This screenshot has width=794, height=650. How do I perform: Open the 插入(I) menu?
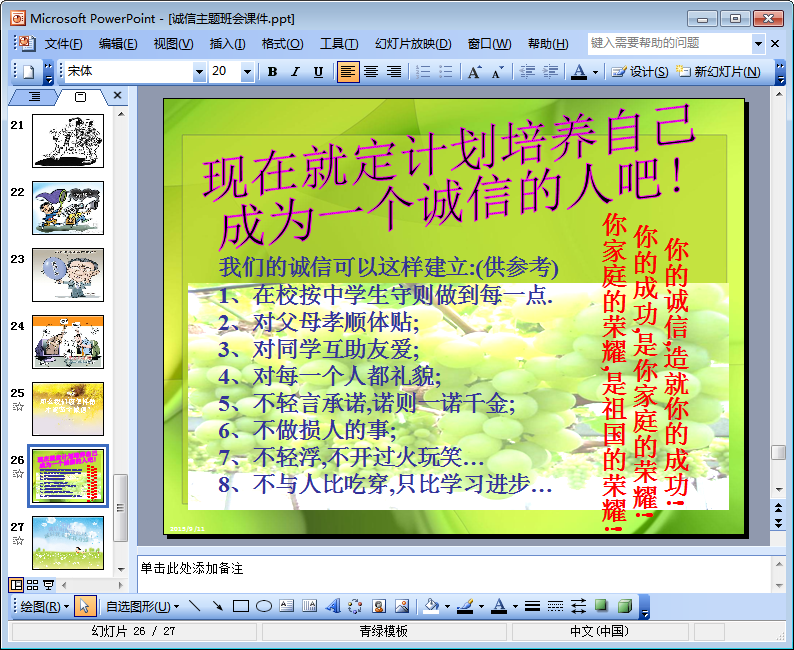227,44
